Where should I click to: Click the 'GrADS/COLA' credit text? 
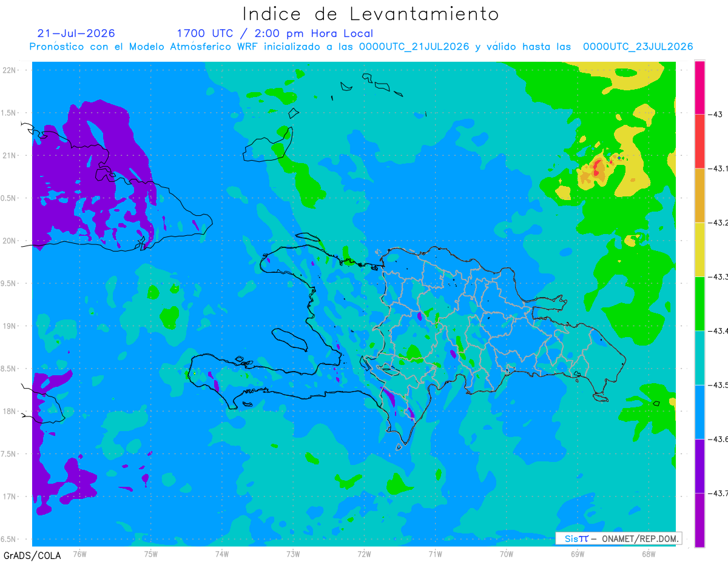coord(32,555)
